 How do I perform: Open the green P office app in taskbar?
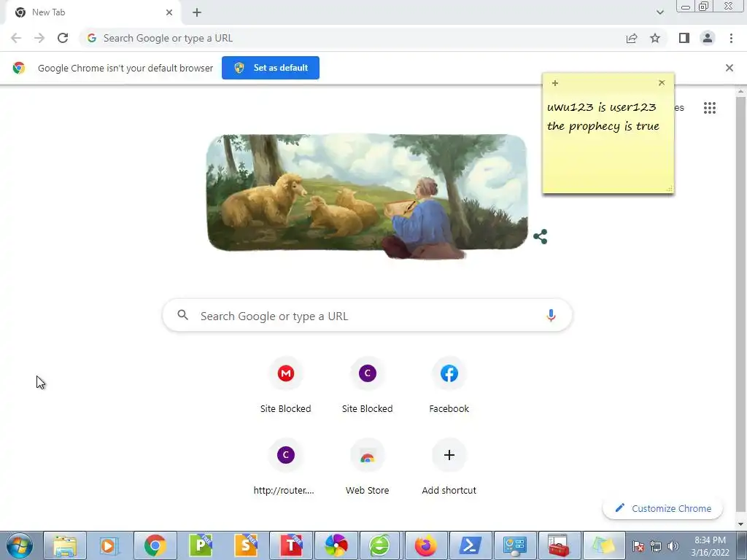201,545
